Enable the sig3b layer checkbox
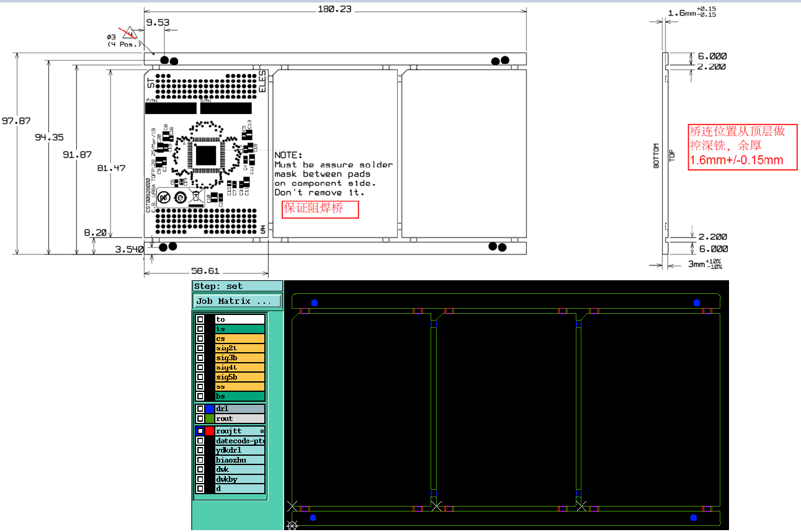Viewport: 801px width, 532px height. [200, 358]
